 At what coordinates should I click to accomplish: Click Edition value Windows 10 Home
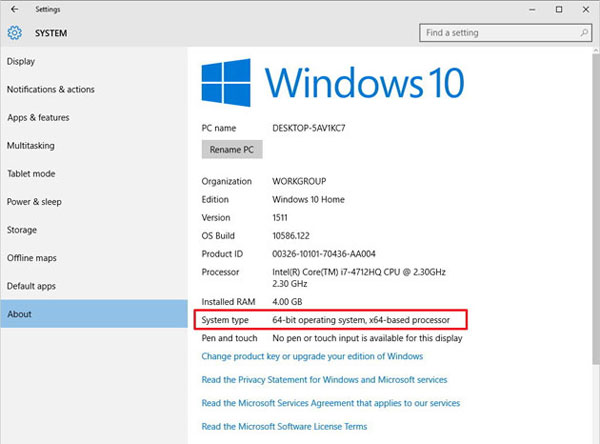pyautogui.click(x=308, y=199)
